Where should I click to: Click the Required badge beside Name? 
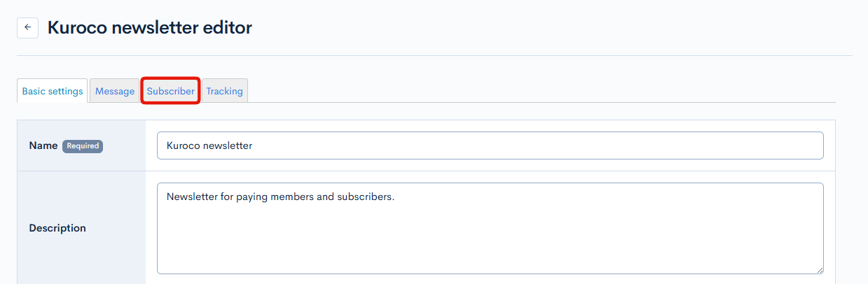click(83, 146)
